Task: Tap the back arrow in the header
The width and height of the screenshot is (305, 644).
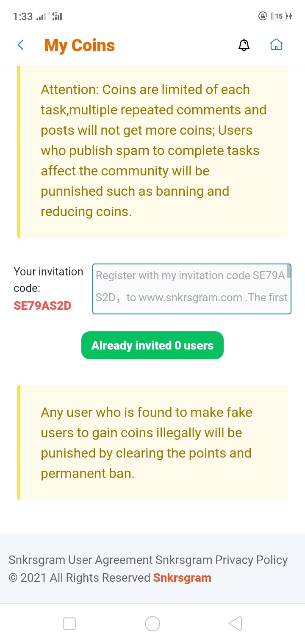Action: [20, 45]
